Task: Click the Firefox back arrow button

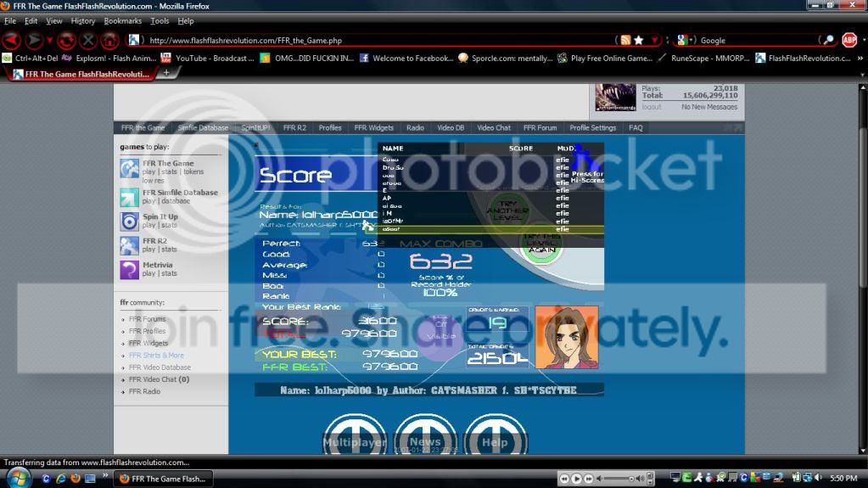Action: click(x=12, y=40)
